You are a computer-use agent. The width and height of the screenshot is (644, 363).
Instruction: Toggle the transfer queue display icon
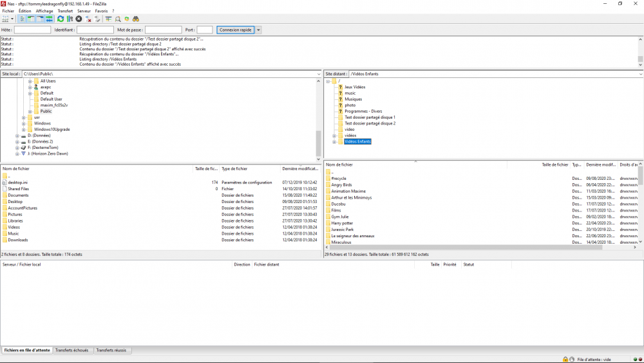coord(50,19)
